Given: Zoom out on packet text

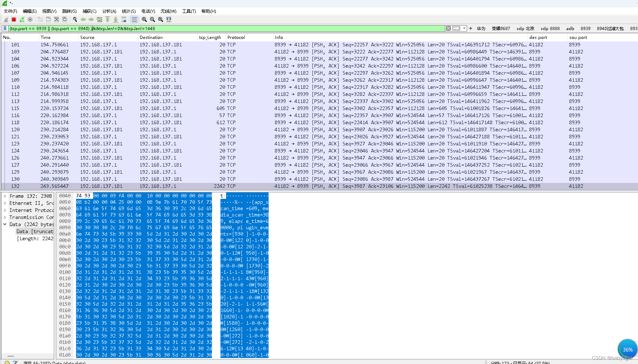Looking at the screenshot, I should tap(153, 19).
